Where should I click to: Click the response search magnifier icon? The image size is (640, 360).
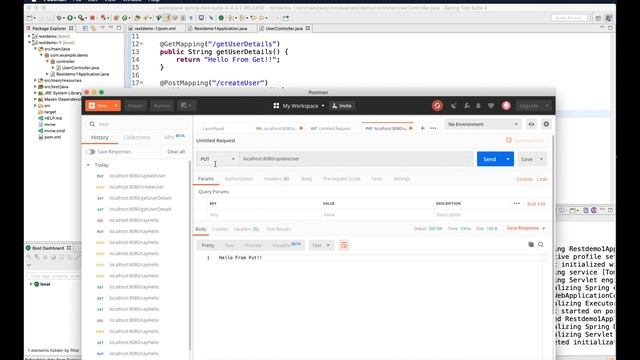(541, 244)
